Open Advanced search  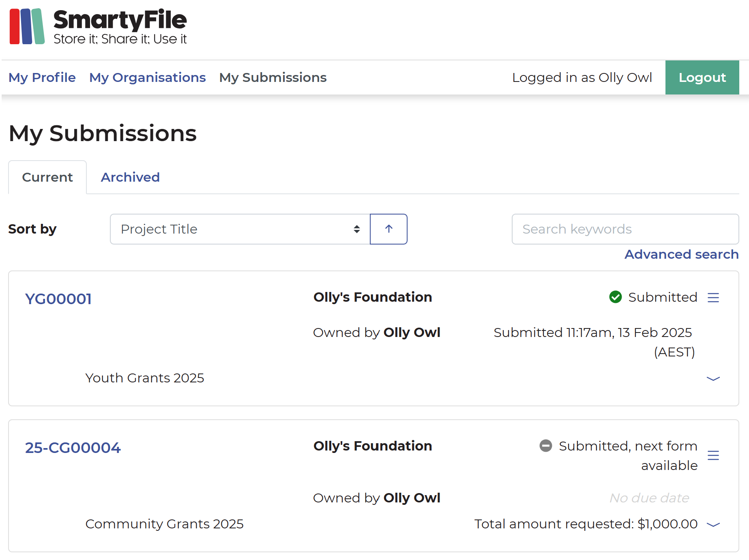681,254
